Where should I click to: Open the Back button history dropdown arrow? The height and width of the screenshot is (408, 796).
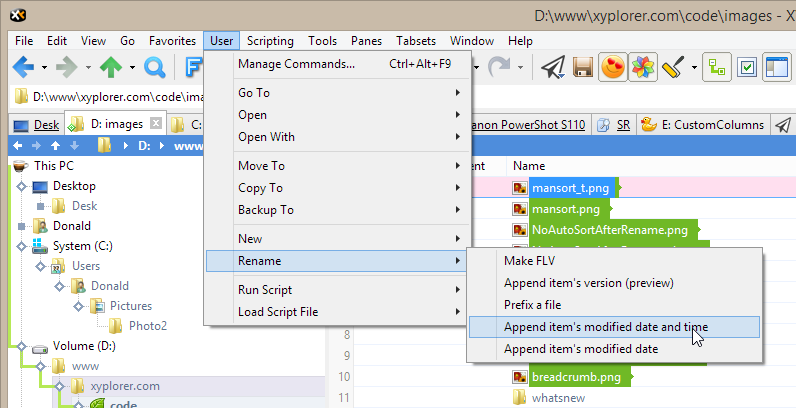(45, 67)
